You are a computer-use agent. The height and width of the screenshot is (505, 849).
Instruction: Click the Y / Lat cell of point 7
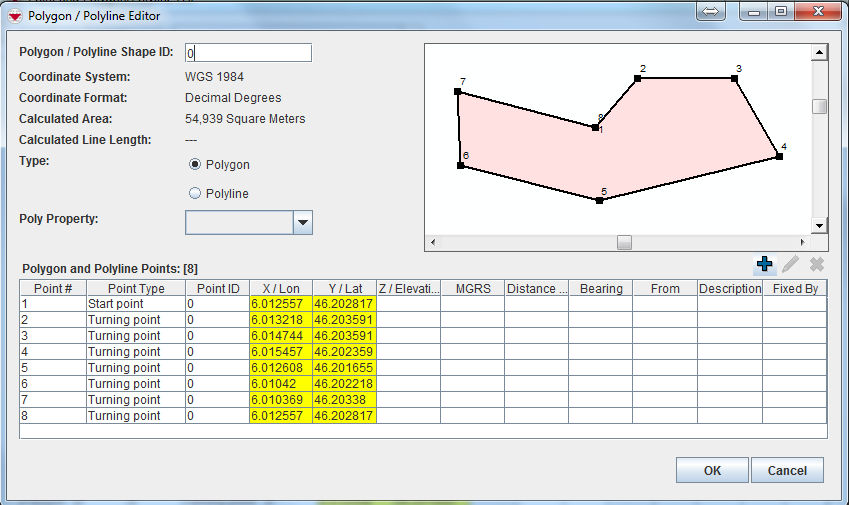[344, 400]
